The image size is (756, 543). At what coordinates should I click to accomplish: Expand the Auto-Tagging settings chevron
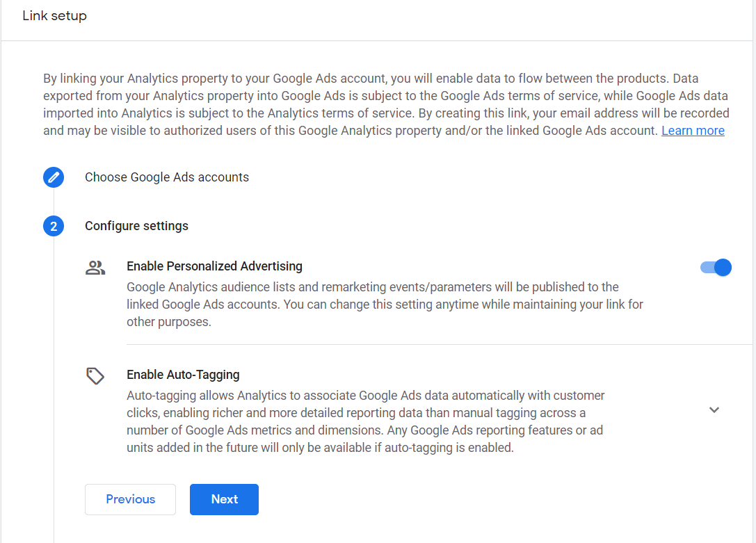pyautogui.click(x=714, y=410)
